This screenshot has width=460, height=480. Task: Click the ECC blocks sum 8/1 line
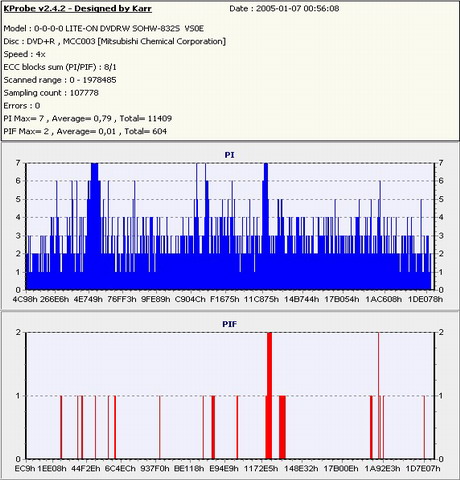pyautogui.click(x=60, y=67)
